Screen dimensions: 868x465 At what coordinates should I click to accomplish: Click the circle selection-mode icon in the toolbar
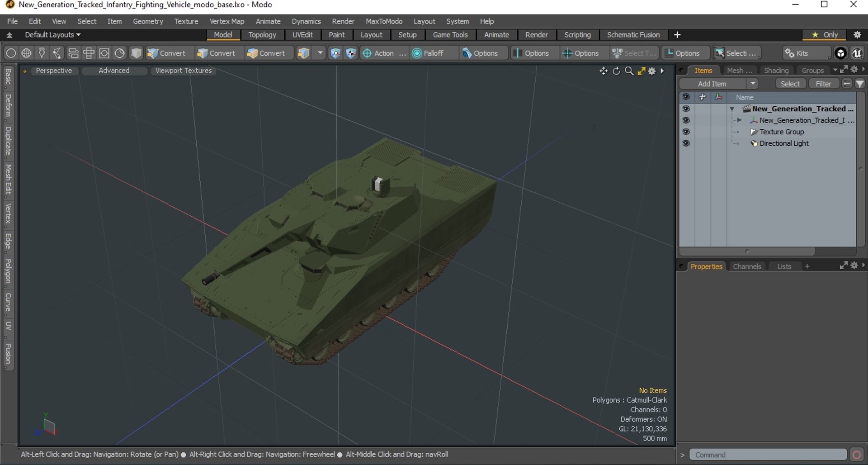[11, 53]
